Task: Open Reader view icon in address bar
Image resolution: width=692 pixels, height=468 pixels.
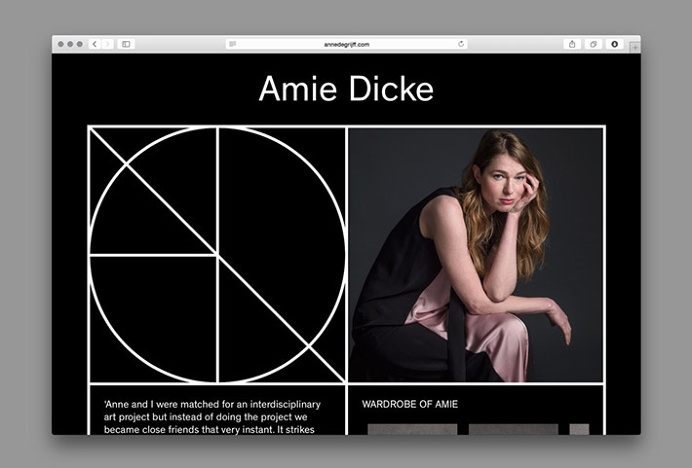Action: [233, 44]
